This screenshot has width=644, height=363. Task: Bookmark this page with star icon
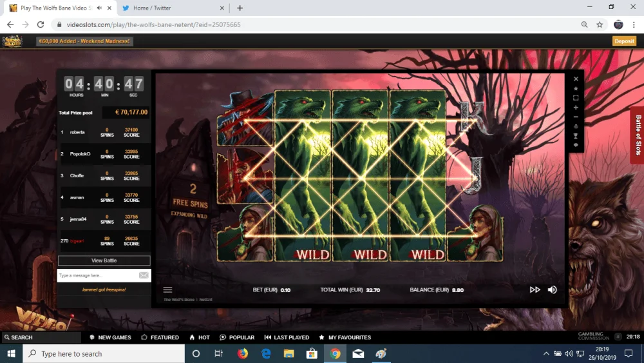pos(600,25)
